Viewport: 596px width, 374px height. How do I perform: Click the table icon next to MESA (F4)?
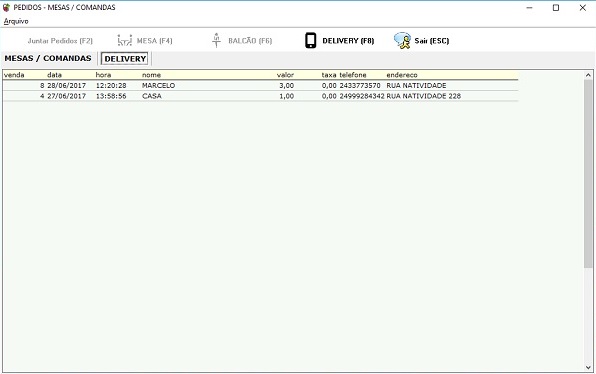pyautogui.click(x=125, y=40)
